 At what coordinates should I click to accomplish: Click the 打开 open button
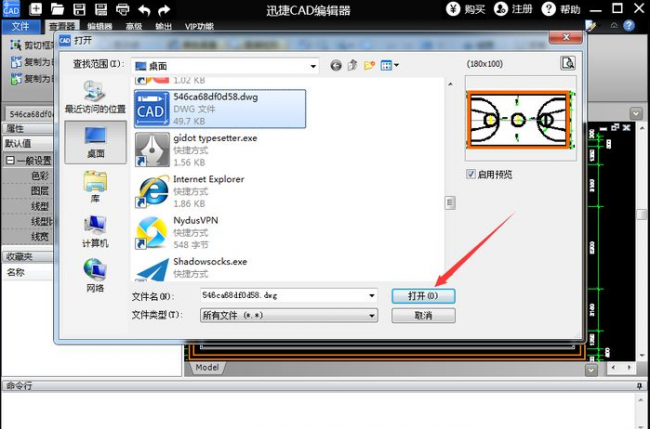tap(423, 296)
